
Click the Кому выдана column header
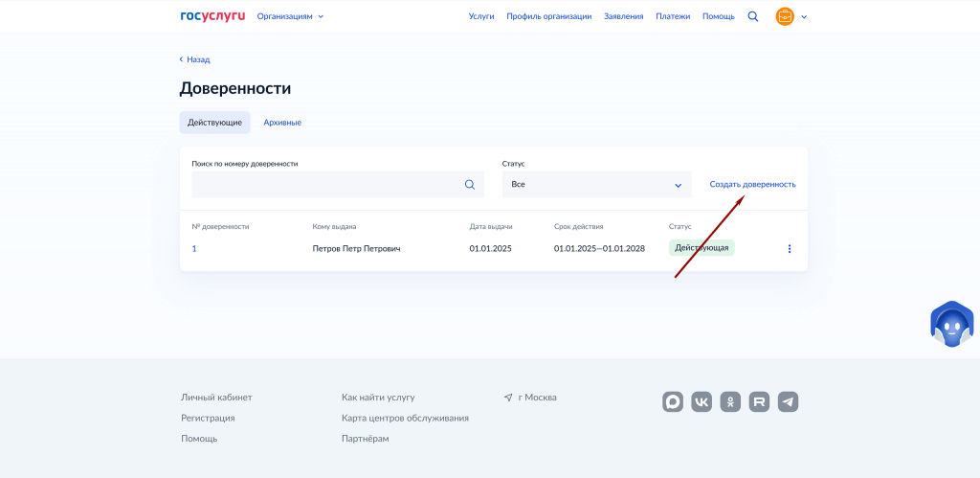334,226
